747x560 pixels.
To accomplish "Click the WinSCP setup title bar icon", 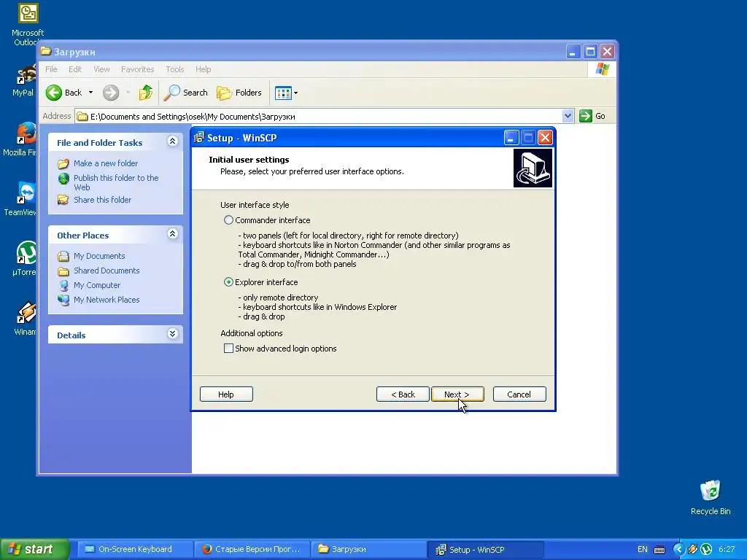I will 199,138.
